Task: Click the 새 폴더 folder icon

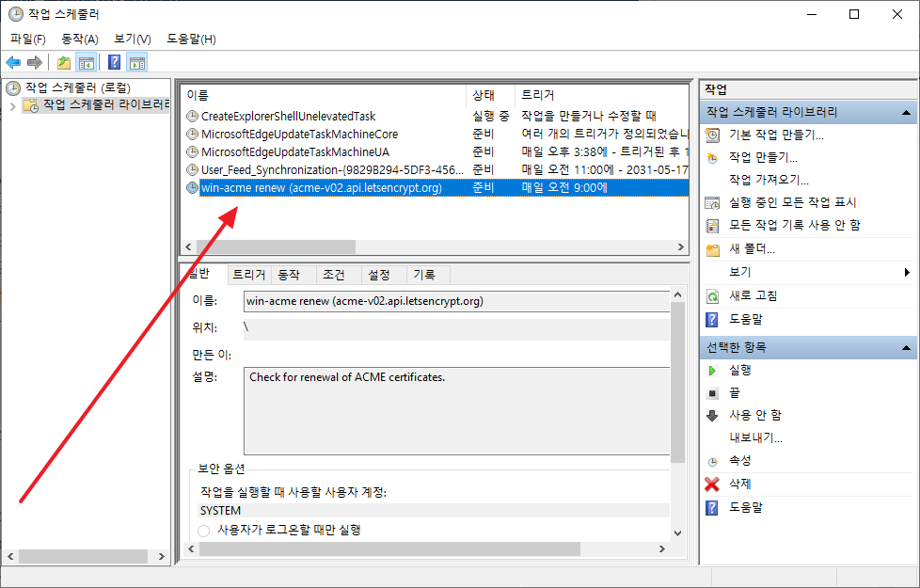Action: click(712, 249)
